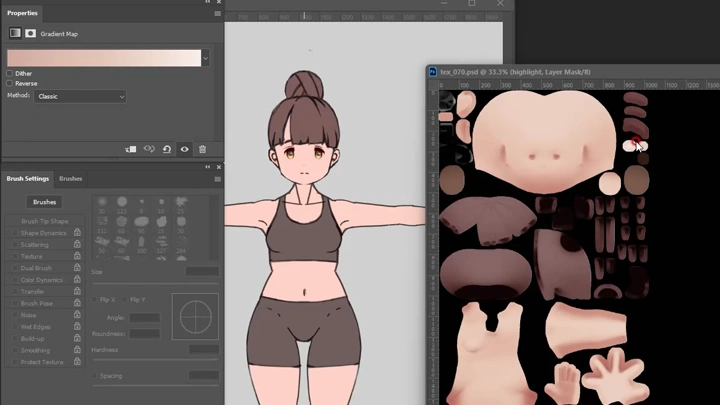
Task: Click the lock icon beside Build-up
Action: pyautogui.click(x=77, y=338)
